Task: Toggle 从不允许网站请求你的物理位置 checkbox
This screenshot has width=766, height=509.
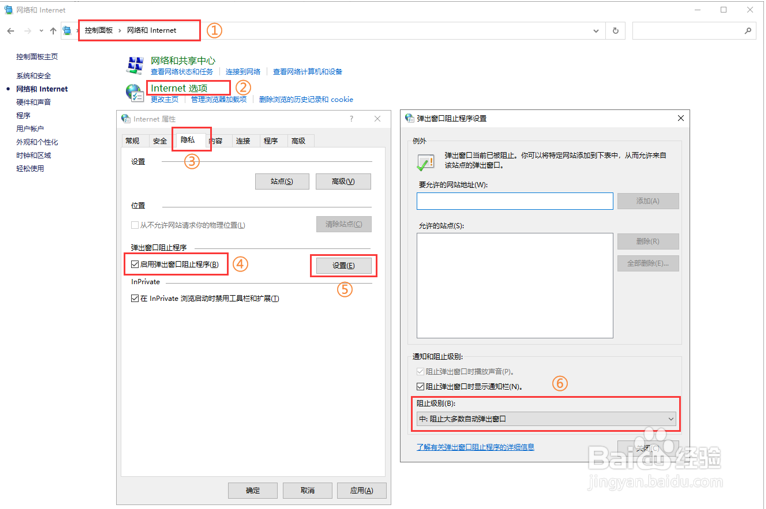Action: [135, 225]
